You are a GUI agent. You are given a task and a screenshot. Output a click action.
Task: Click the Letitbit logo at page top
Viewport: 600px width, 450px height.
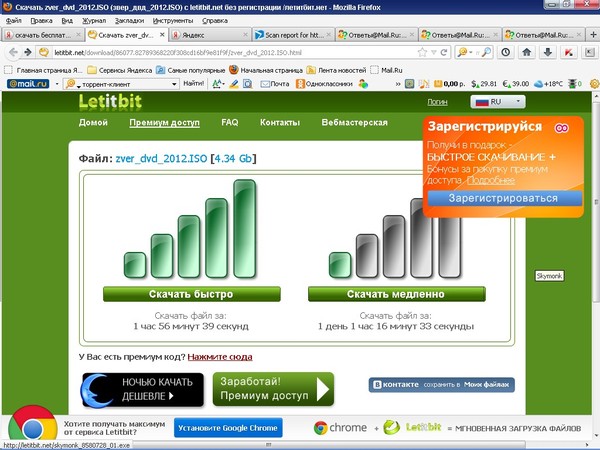coord(110,102)
